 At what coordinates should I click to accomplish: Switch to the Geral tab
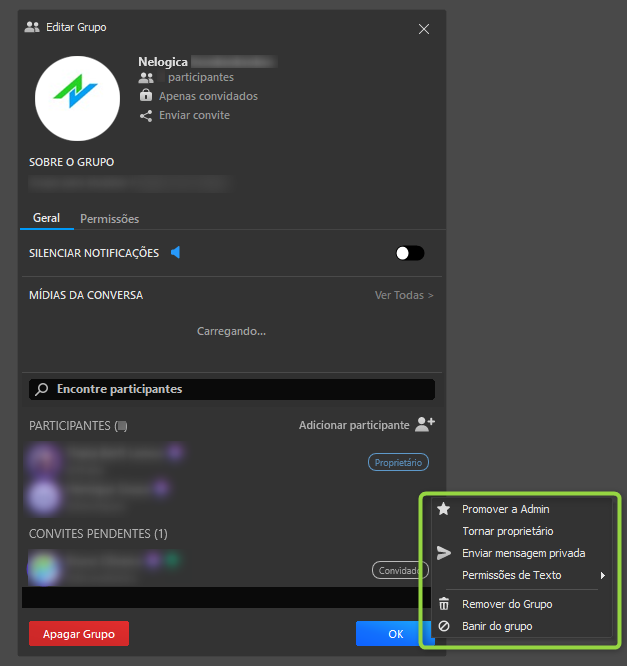point(46,218)
